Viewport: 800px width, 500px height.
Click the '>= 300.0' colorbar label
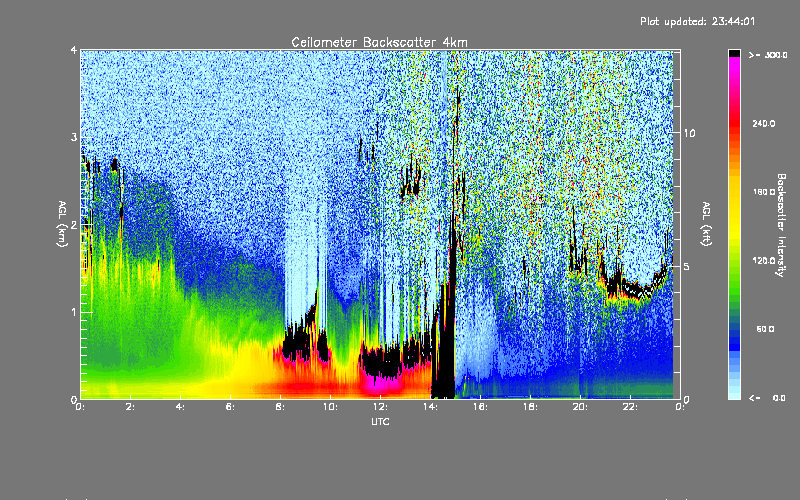pos(768,55)
